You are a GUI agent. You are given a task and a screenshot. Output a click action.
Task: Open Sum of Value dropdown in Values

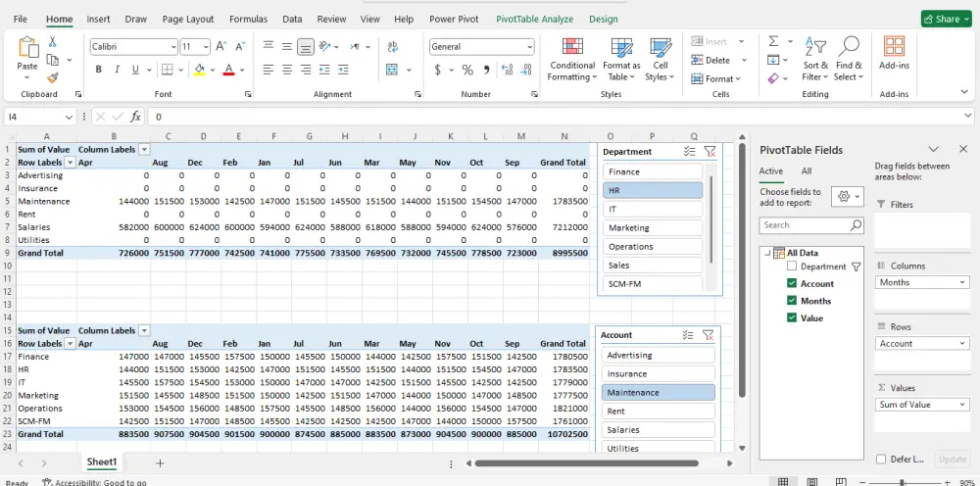point(963,405)
